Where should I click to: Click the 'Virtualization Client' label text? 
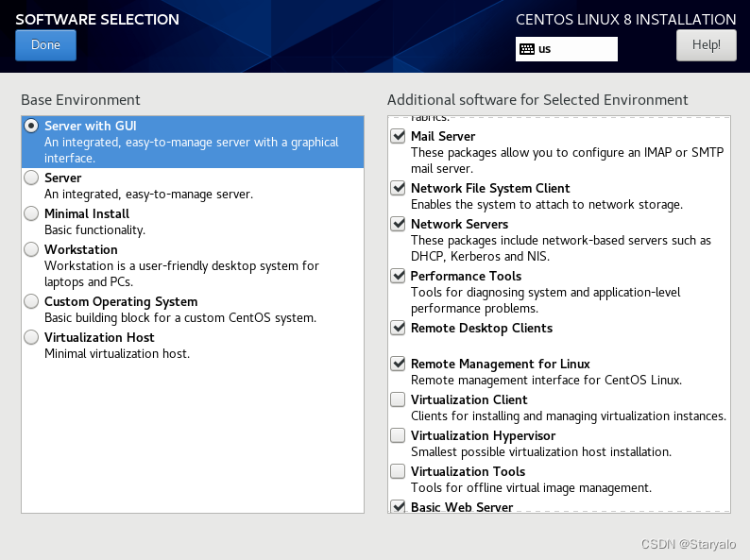(x=469, y=399)
